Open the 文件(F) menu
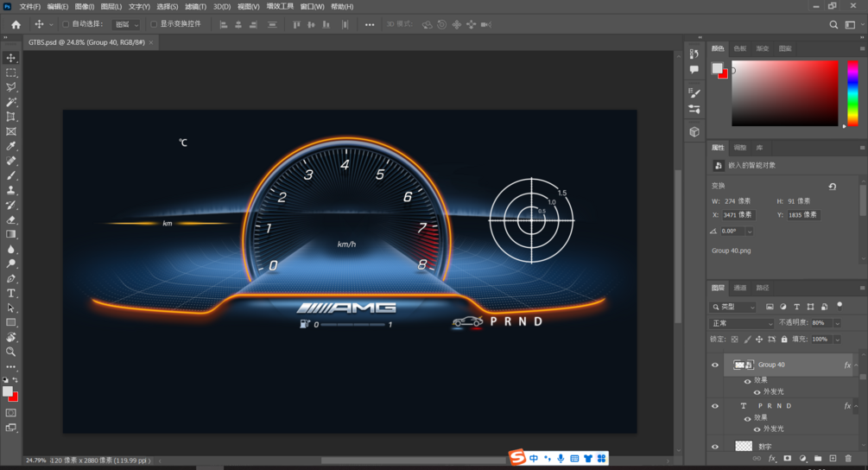Screen dimensions: 868x470 tap(30, 7)
